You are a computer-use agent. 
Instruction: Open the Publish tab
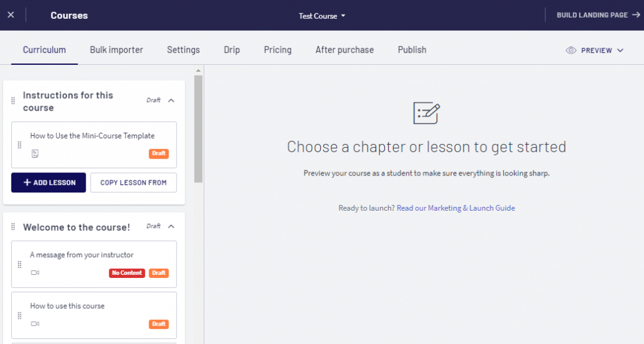(412, 50)
